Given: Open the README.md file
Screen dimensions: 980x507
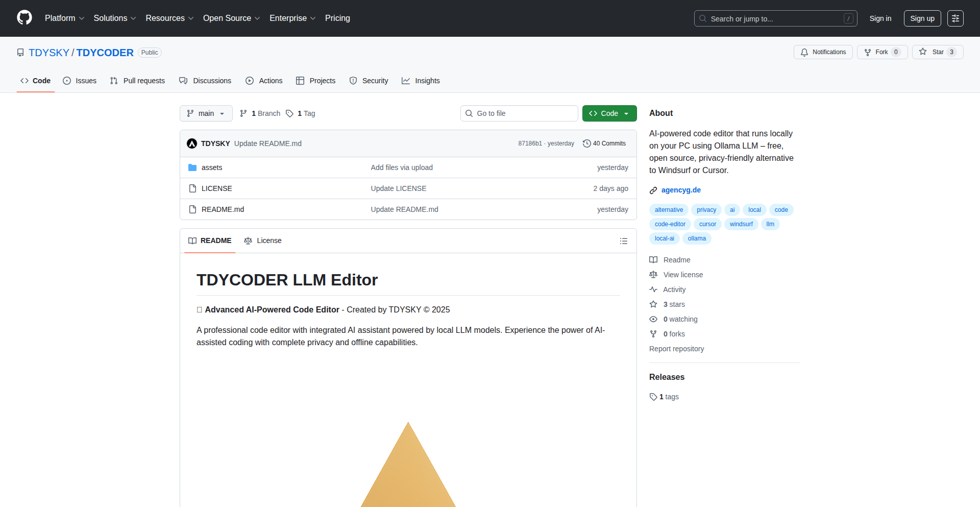Looking at the screenshot, I should (223, 209).
